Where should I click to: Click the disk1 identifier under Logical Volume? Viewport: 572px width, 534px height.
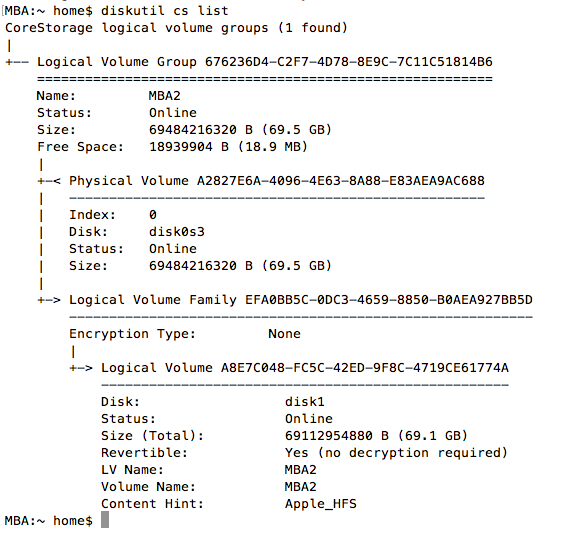tap(305, 402)
